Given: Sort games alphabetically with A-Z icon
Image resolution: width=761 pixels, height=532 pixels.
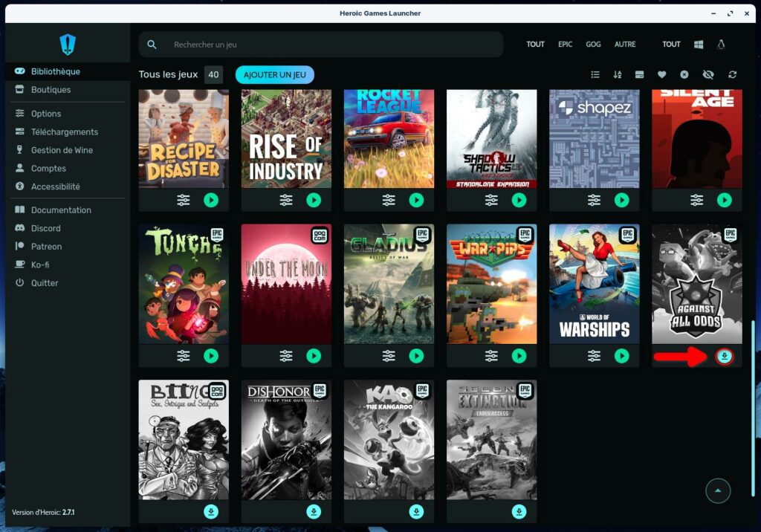Looking at the screenshot, I should tap(617, 75).
